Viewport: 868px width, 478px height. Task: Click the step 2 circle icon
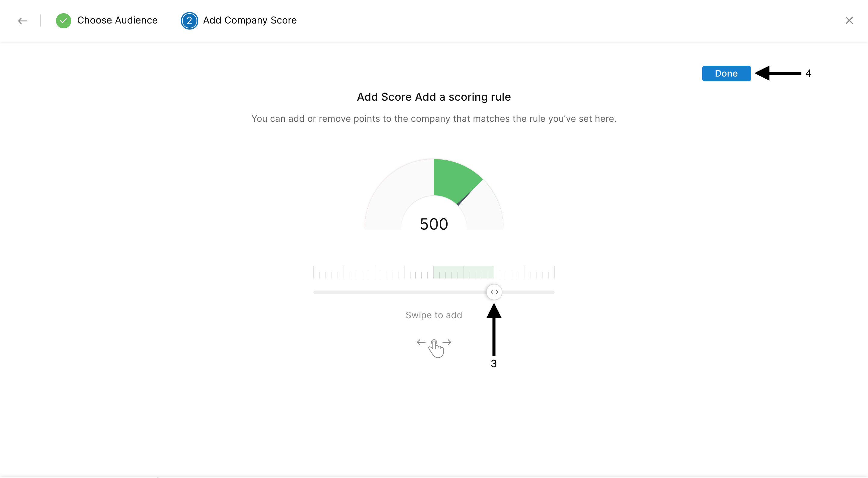coord(189,21)
